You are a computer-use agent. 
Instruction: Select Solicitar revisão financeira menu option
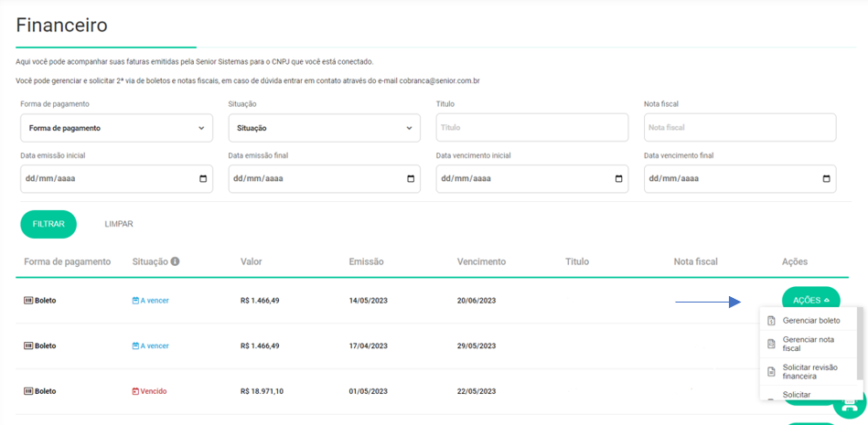point(808,371)
